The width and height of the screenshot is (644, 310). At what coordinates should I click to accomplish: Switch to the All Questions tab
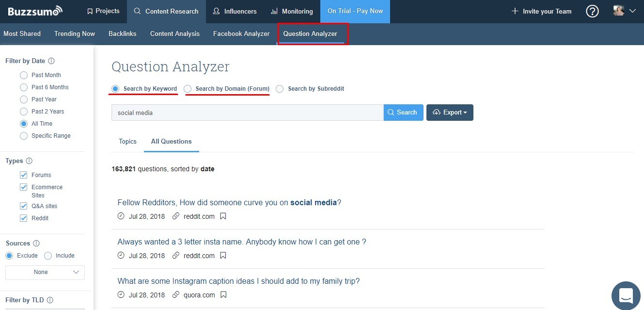(171, 142)
